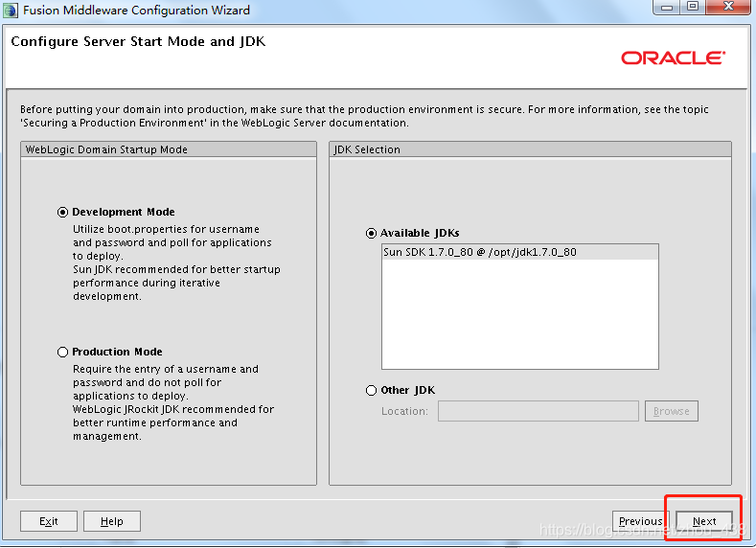
Task: Select the Production Mode radio button
Action: [62, 352]
